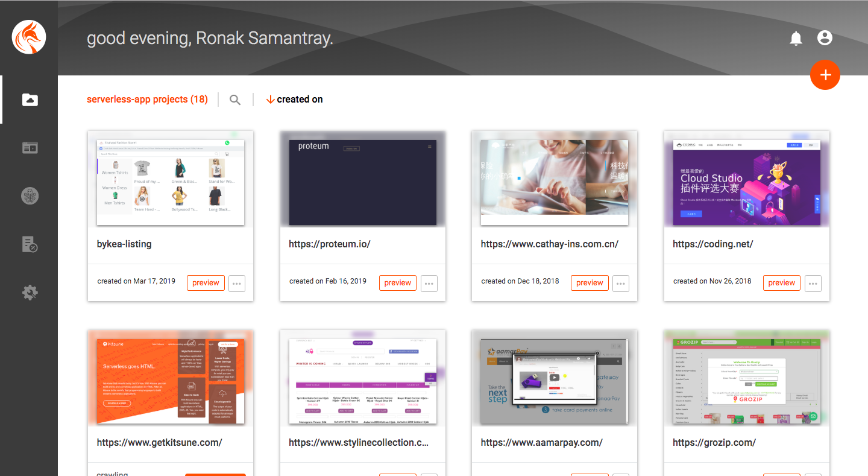Open more options for cathay-ins.com.cn
Screen dimensions: 868x476
(x=621, y=283)
